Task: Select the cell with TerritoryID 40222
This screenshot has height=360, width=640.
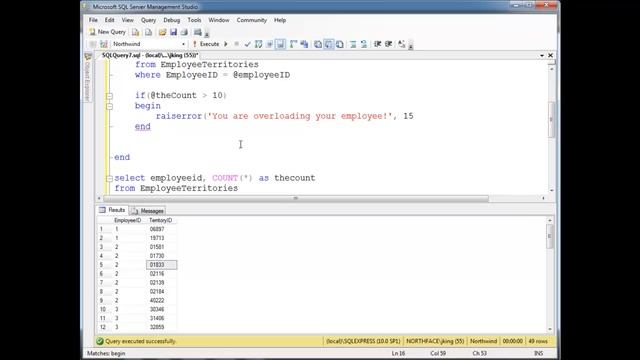Action: 162,300
